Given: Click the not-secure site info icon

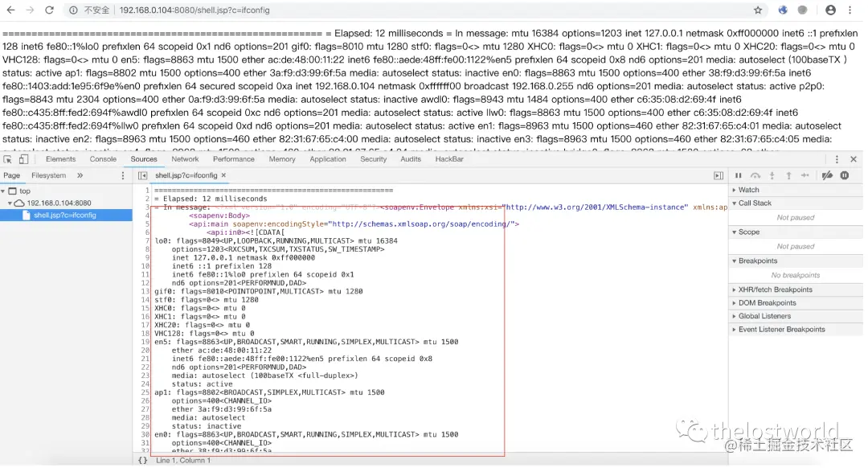Looking at the screenshot, I should 73,10.
